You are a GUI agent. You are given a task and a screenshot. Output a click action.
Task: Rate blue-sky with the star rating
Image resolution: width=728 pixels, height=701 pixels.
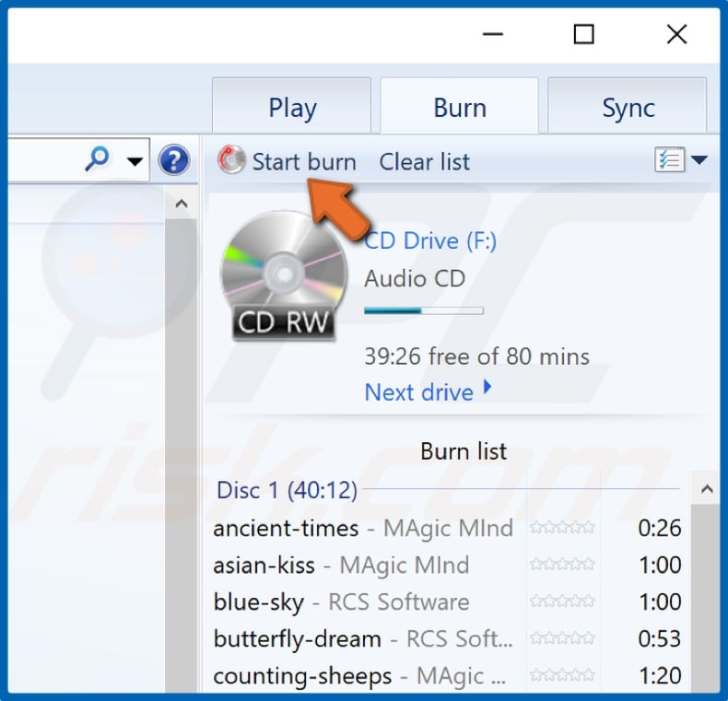562,602
